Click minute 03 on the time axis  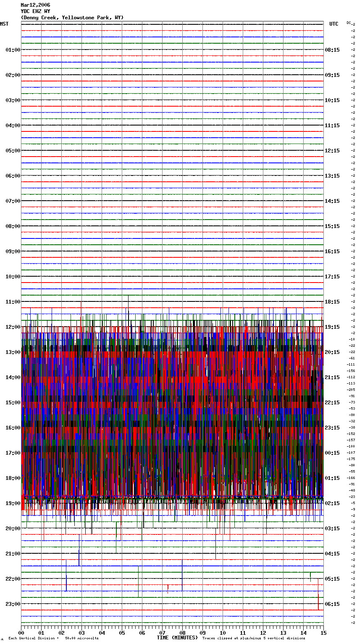(x=82, y=633)
